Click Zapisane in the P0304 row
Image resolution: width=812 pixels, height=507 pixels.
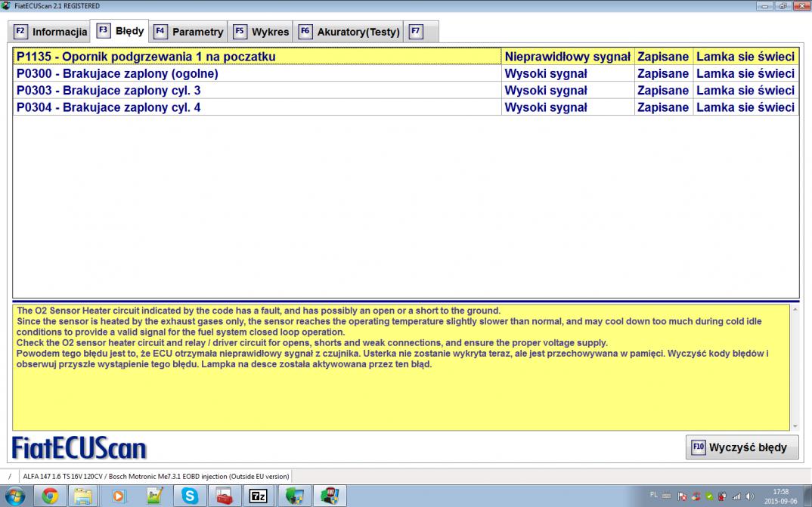pos(663,107)
